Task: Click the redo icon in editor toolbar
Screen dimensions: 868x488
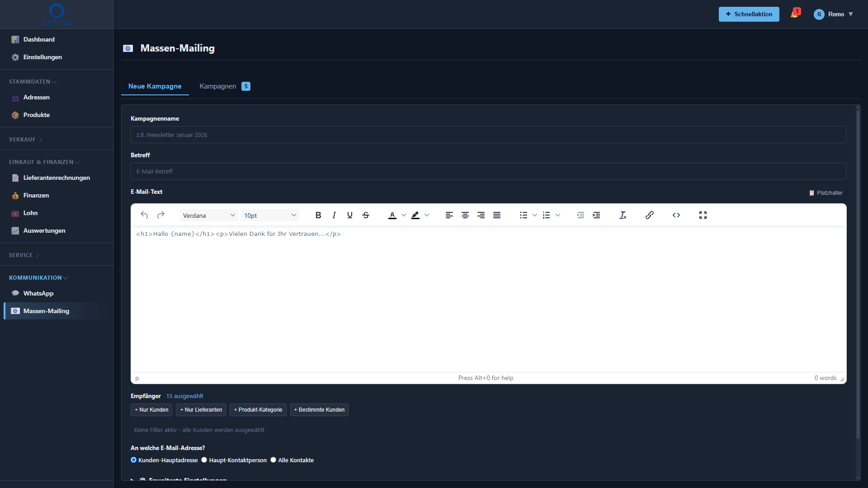Action: [x=160, y=215]
